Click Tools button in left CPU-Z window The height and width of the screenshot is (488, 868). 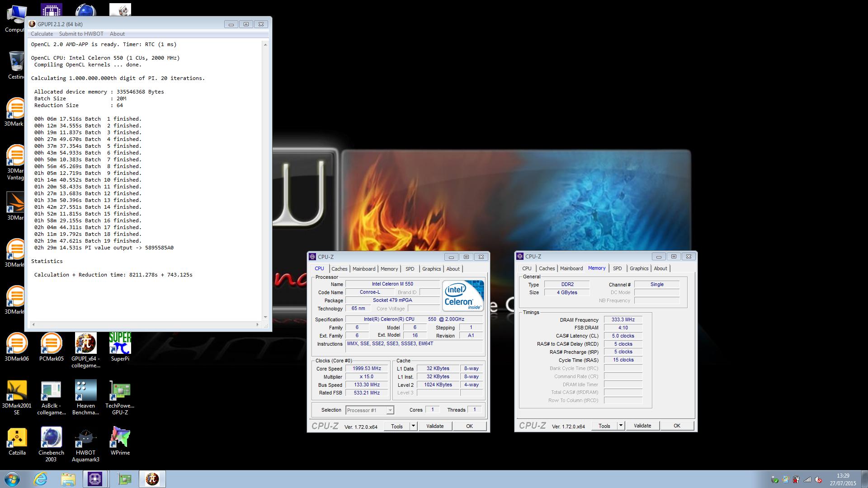click(397, 426)
